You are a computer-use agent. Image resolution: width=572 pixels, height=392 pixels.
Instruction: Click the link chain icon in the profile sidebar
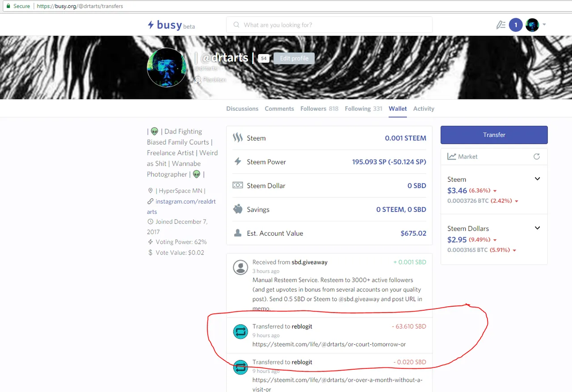tap(150, 201)
